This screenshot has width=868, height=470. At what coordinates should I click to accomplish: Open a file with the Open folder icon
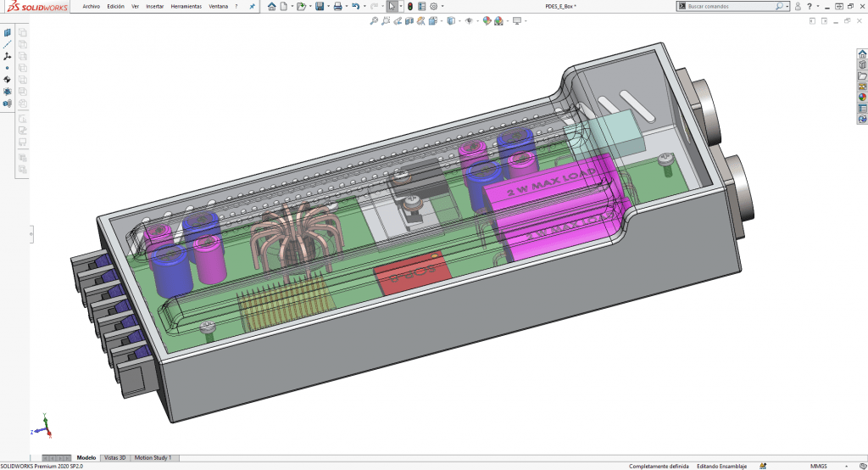pos(301,7)
